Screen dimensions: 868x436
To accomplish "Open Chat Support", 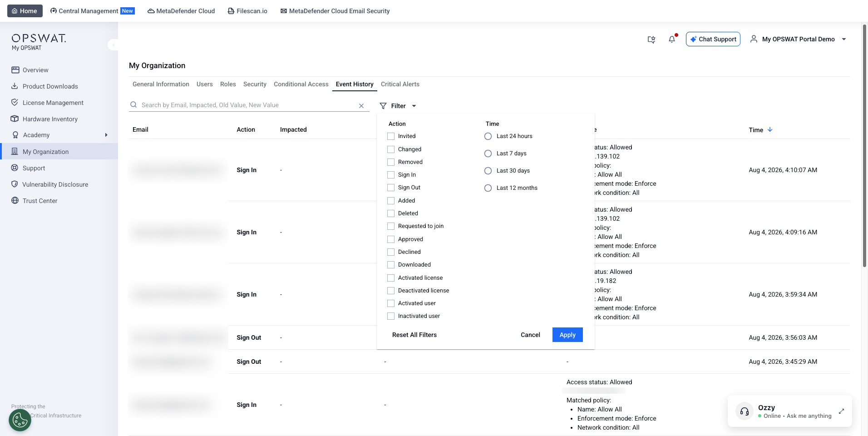I will click(713, 39).
